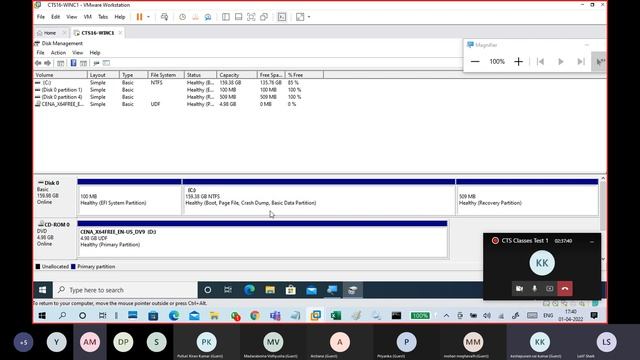This screenshot has height=360, width=640.
Task: Sort by the % Free column header
Action: click(304, 75)
